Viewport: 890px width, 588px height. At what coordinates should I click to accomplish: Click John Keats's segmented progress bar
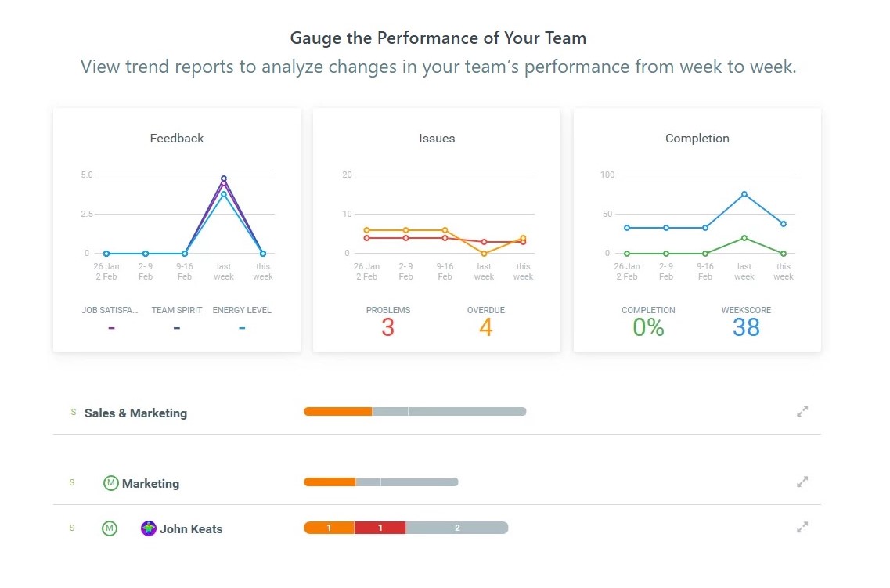tap(405, 527)
